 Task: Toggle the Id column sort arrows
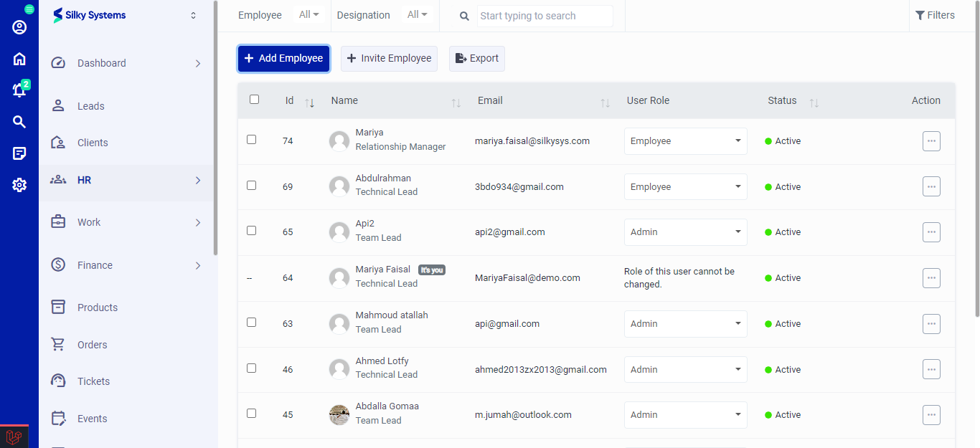pos(309,101)
